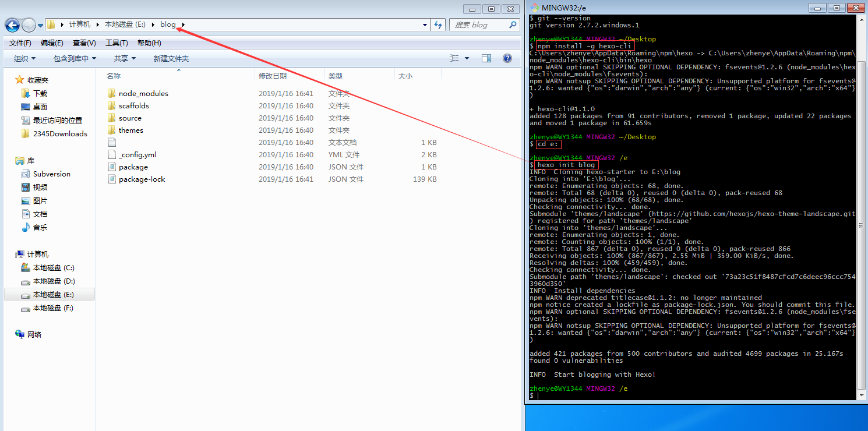Viewport: 868px width, 431px height.
Task: Sort by the 名称 column header
Action: pos(114,76)
